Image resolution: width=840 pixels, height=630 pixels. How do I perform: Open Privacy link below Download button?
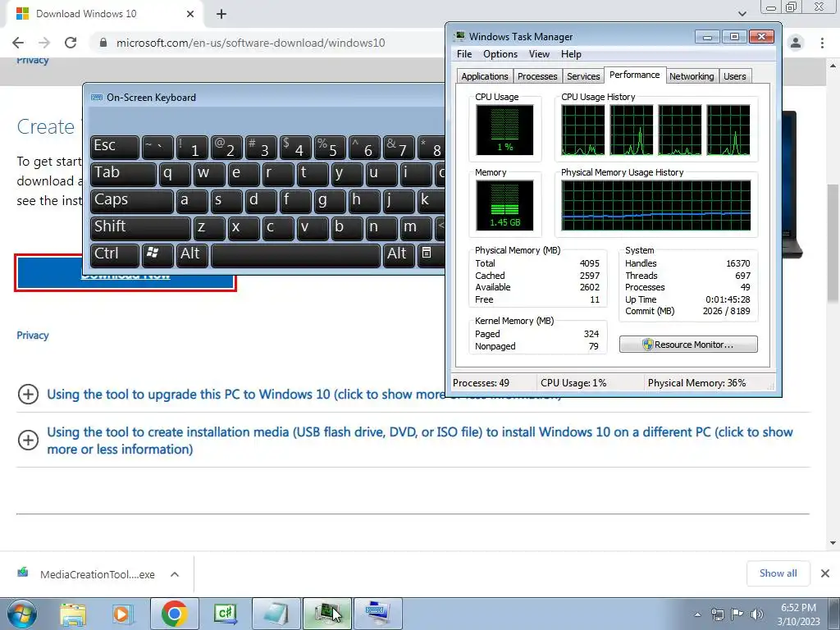click(33, 336)
